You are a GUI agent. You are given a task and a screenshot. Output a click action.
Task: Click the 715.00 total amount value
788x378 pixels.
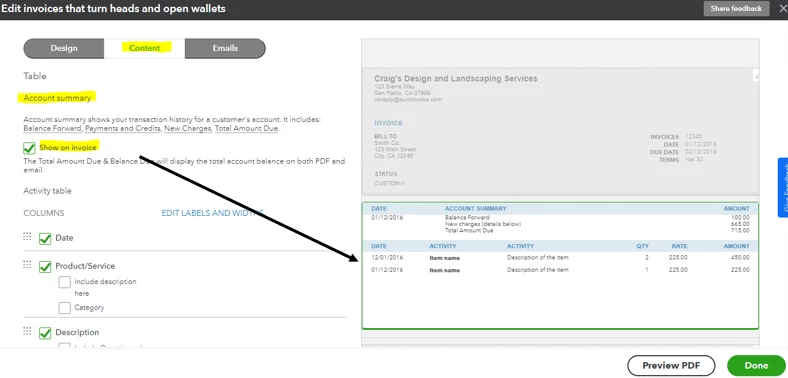[740, 231]
